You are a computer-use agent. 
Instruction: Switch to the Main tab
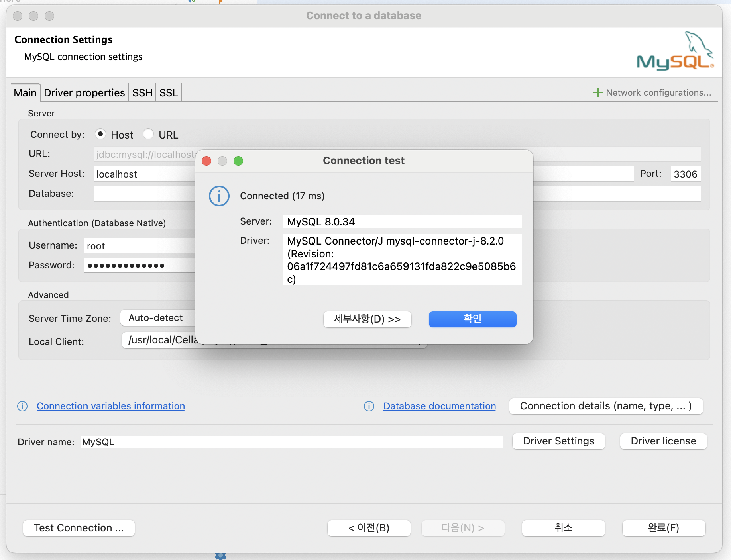point(25,93)
